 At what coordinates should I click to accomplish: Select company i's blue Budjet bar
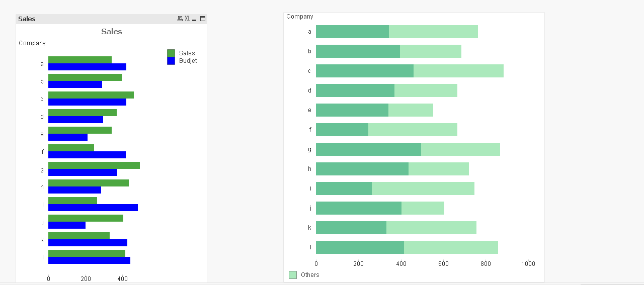93,208
